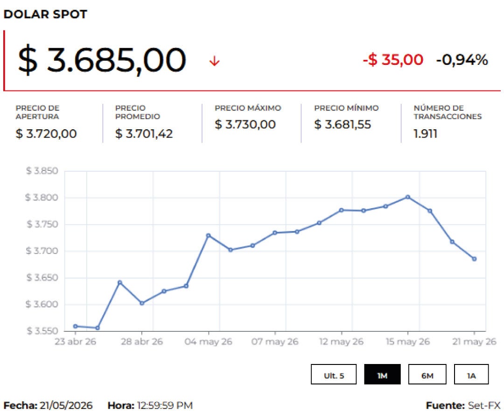Click the main $ 3.685,00 spot price
Viewport: 504px width, 420px height.
point(102,60)
